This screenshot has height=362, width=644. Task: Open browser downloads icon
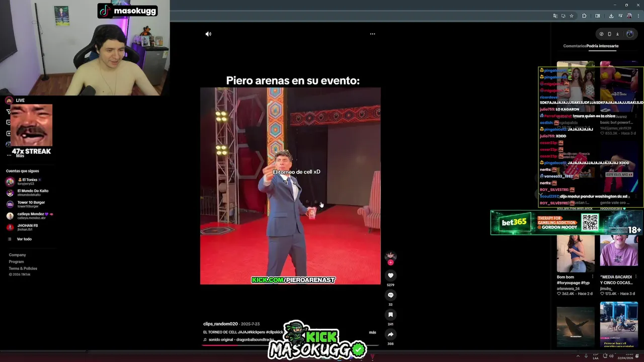611,16
